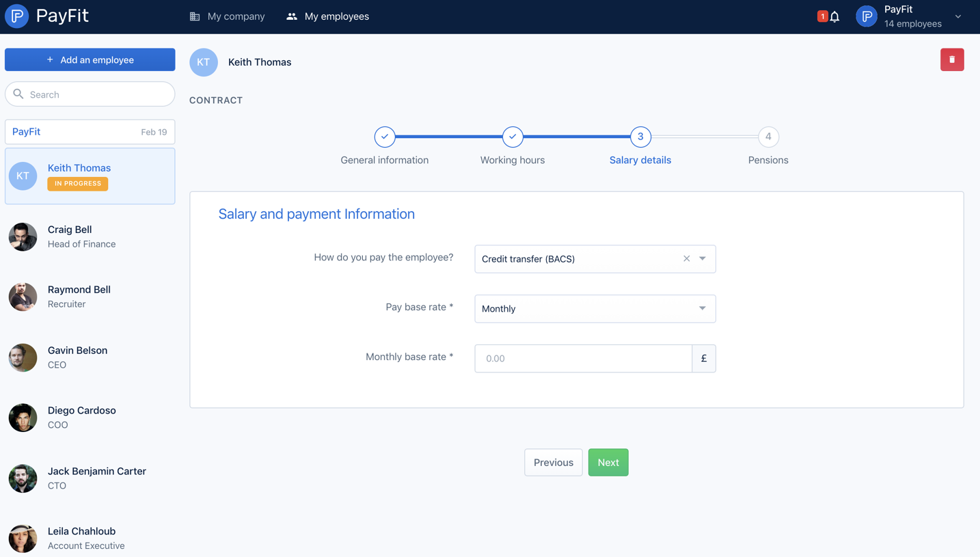Click the My employees people icon
Viewport: 980px width, 557px height.
[292, 16]
